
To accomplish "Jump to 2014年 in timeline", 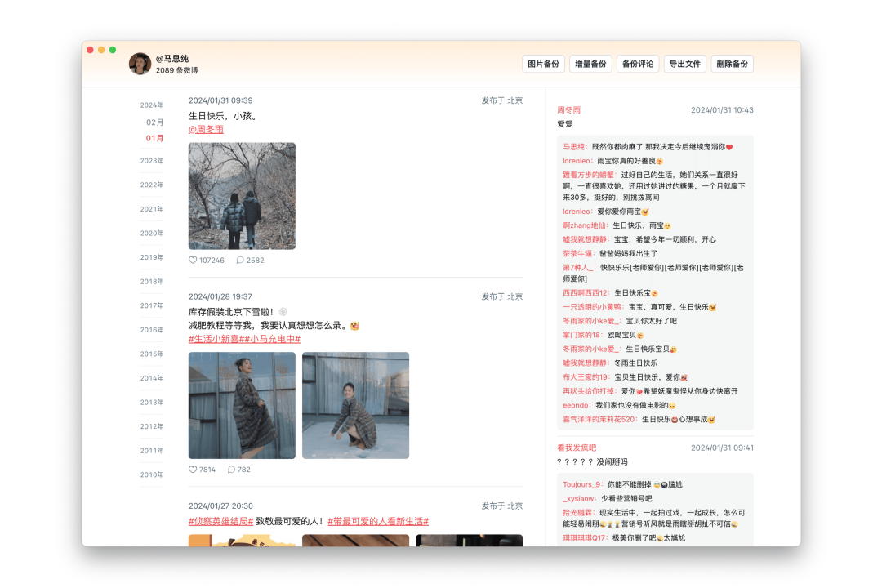I will [152, 379].
